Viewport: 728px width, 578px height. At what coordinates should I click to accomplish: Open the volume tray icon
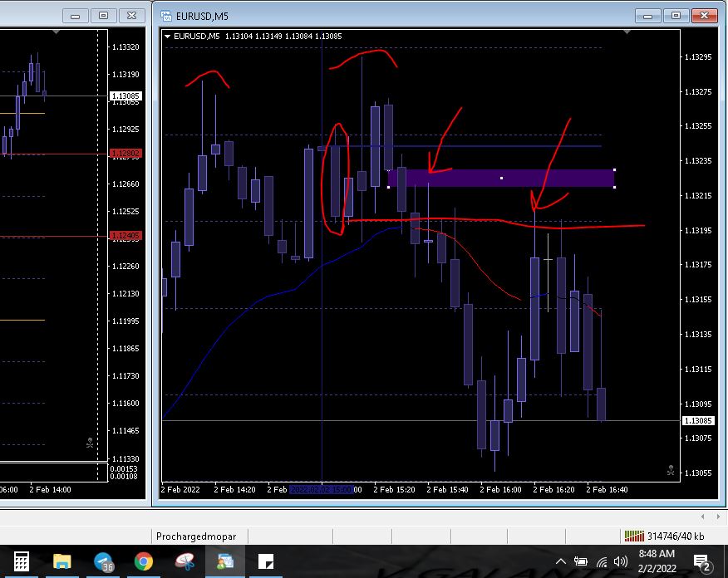point(620,561)
